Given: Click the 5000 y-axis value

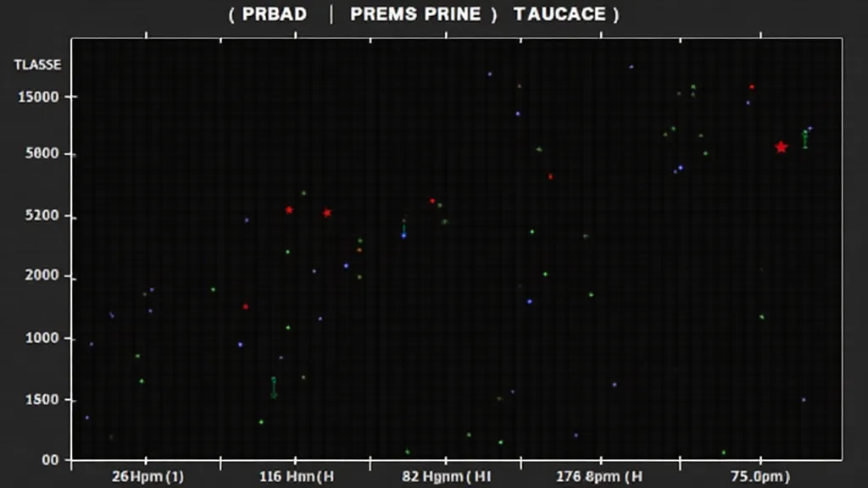Looking at the screenshot, I should point(42,153).
